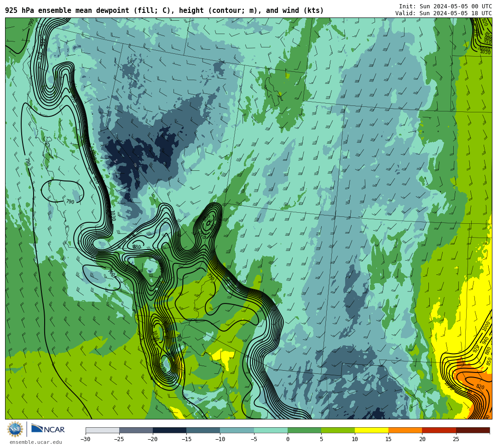The height and width of the screenshot is (448, 497).
Task: Click the colorbar tick label -25
Action: tap(119, 439)
